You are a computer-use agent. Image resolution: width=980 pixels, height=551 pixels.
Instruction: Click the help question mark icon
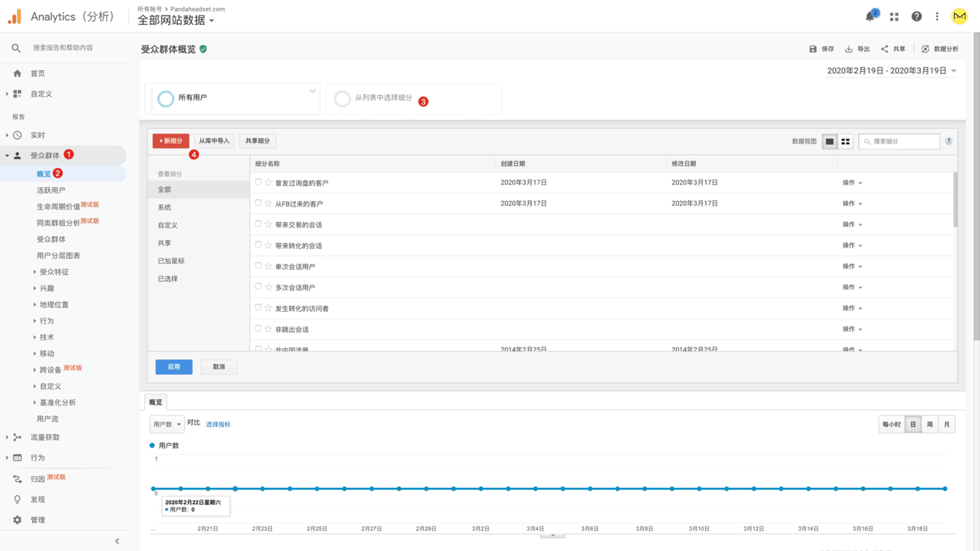pyautogui.click(x=916, y=17)
